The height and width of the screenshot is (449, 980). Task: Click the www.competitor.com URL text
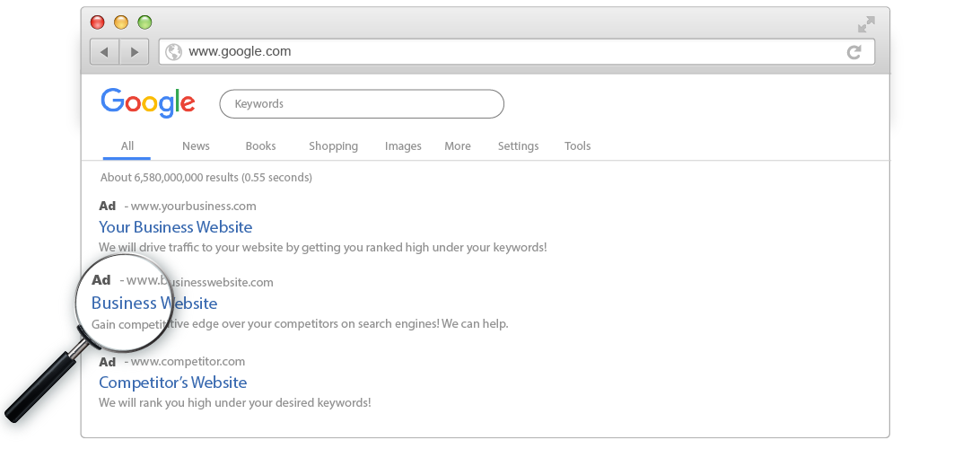click(188, 362)
